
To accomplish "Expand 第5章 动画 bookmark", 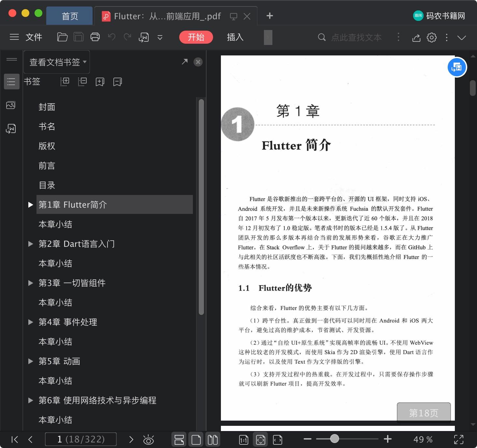I will pos(31,361).
